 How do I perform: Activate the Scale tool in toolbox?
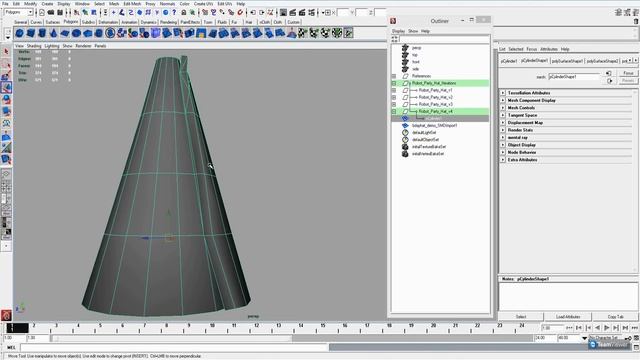(6, 111)
